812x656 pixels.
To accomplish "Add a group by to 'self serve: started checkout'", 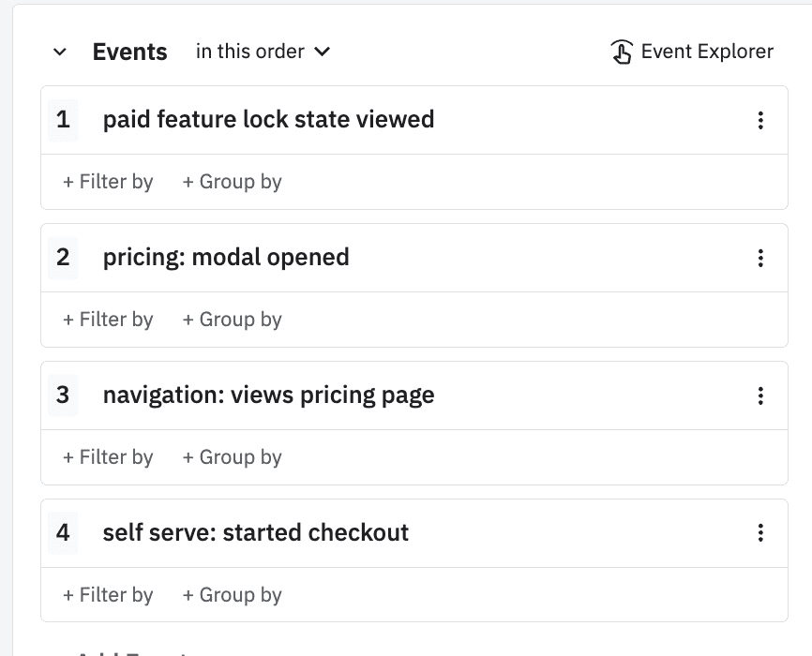I will point(232,594).
